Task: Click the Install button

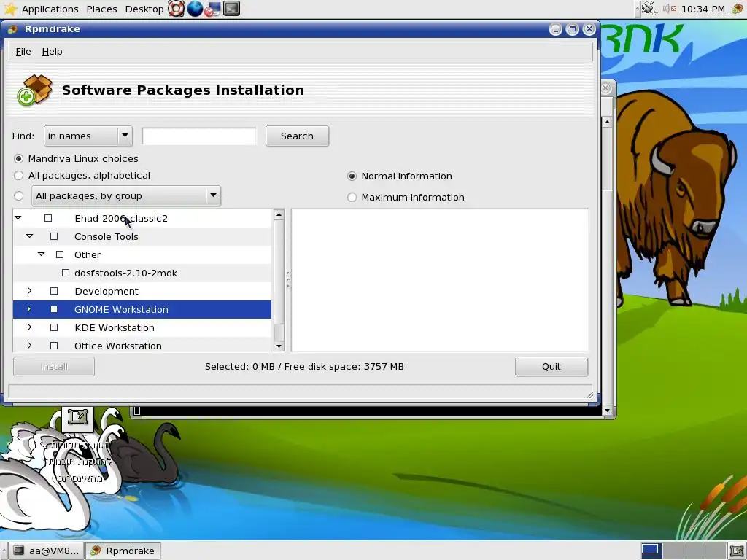Action: [x=54, y=367]
